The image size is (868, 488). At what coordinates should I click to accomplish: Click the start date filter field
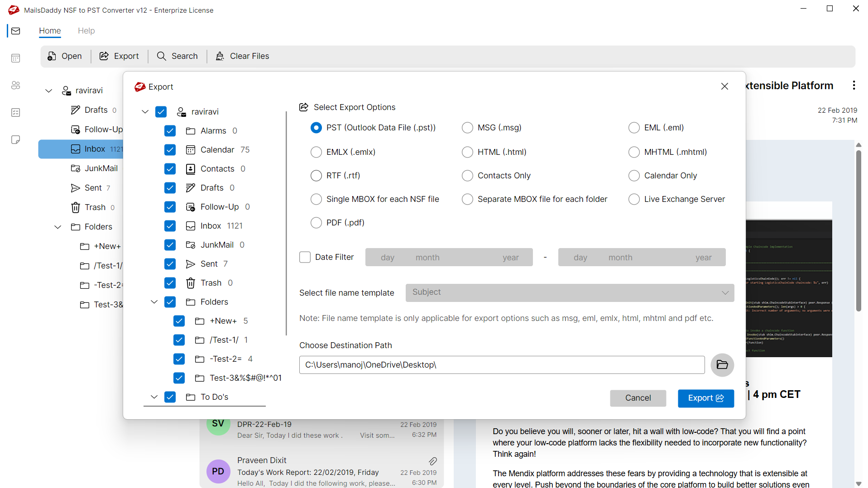tap(449, 257)
